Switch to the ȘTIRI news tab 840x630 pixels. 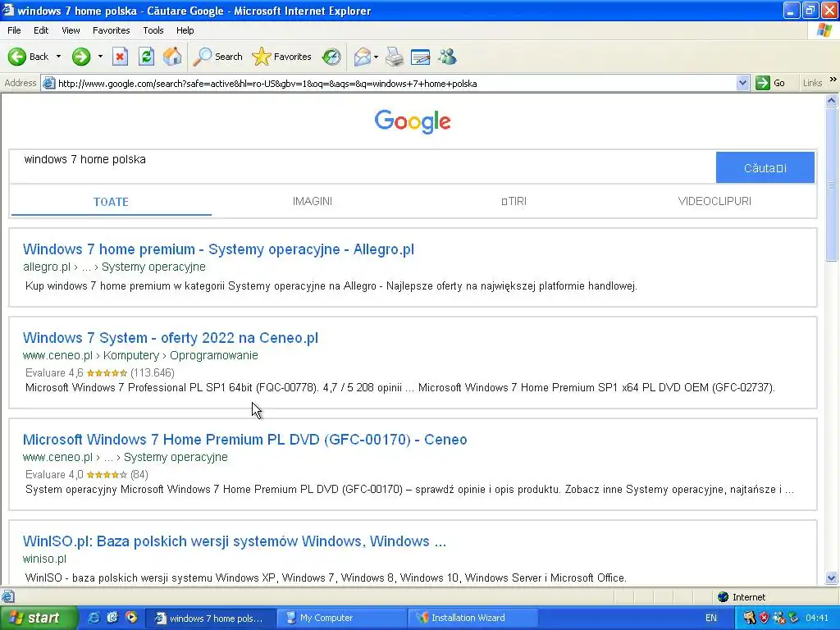tap(514, 201)
